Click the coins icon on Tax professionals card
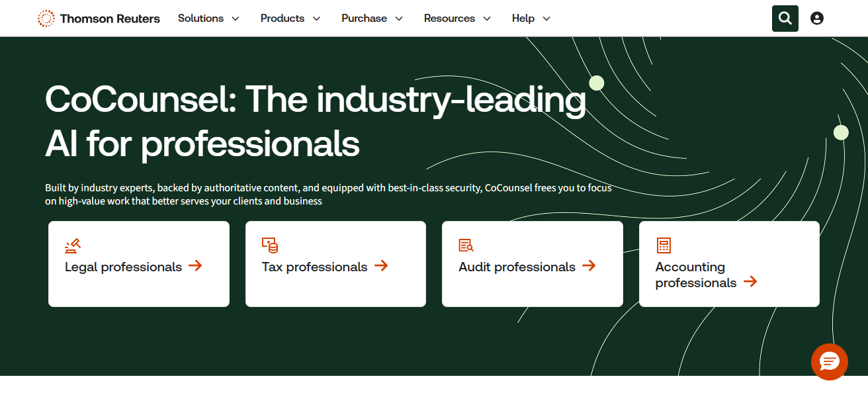The image size is (868, 397). [x=270, y=245]
